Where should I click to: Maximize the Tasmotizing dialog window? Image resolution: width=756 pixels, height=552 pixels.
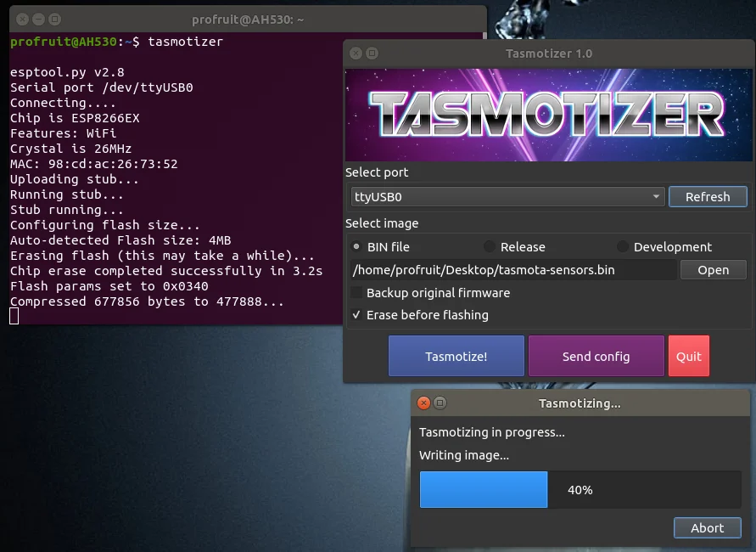click(440, 403)
